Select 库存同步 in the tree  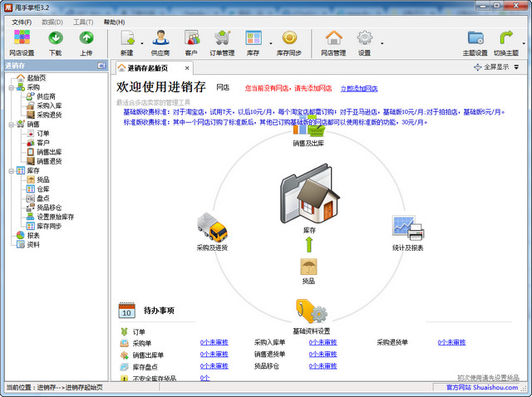point(49,226)
